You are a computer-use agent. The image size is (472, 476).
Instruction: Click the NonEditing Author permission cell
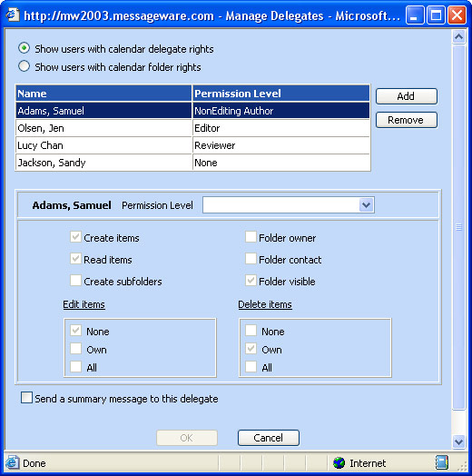pyautogui.click(x=281, y=111)
